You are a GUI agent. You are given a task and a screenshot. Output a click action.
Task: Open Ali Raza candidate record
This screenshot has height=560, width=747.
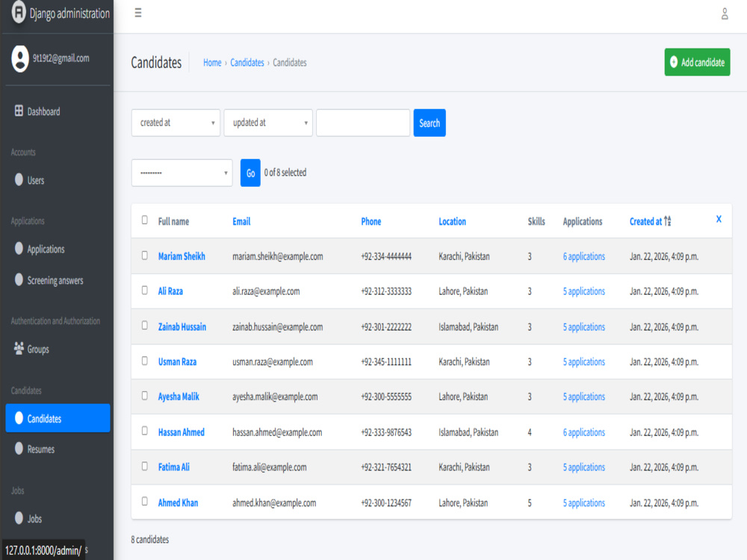(x=170, y=291)
